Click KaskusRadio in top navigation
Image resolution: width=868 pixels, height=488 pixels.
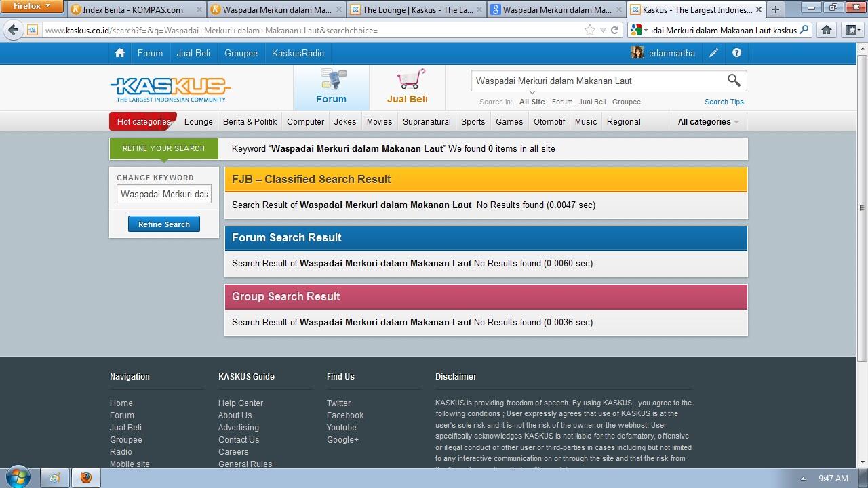pyautogui.click(x=298, y=53)
